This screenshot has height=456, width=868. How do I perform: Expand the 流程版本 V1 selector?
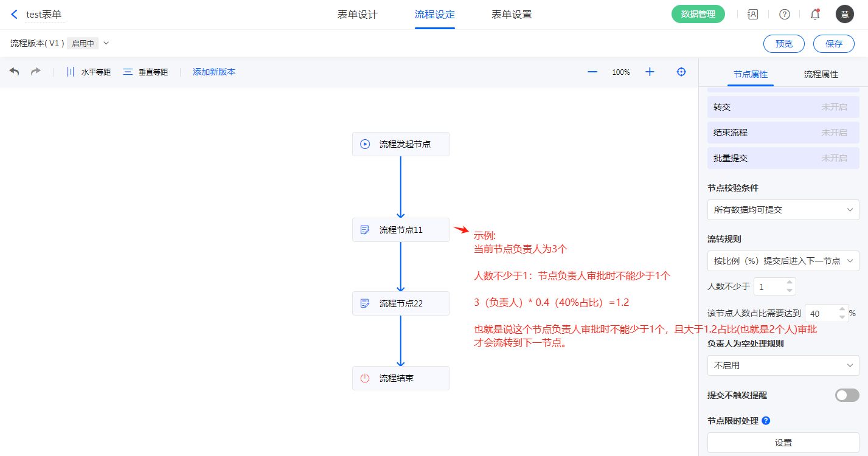[x=106, y=43]
